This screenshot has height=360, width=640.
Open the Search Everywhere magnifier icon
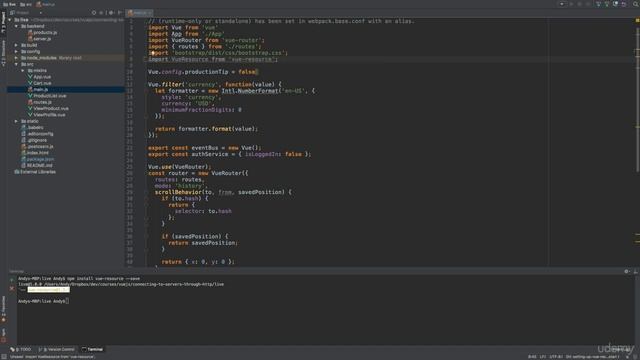click(x=636, y=4)
